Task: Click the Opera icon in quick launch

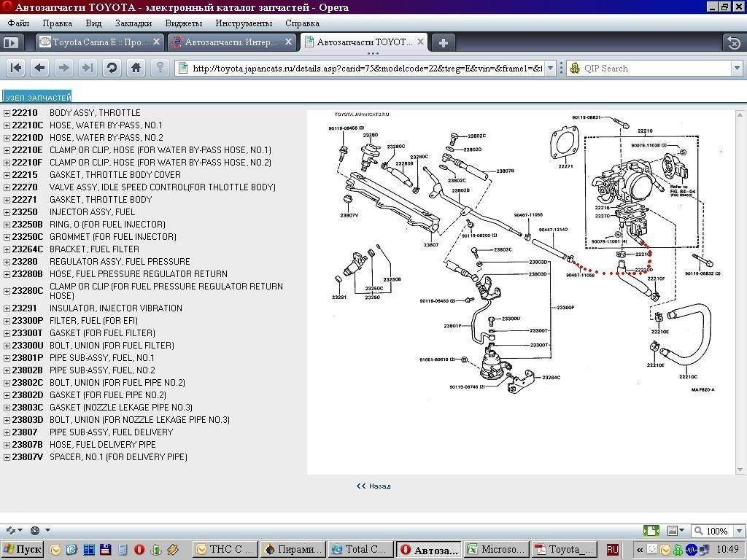Action: (139, 550)
